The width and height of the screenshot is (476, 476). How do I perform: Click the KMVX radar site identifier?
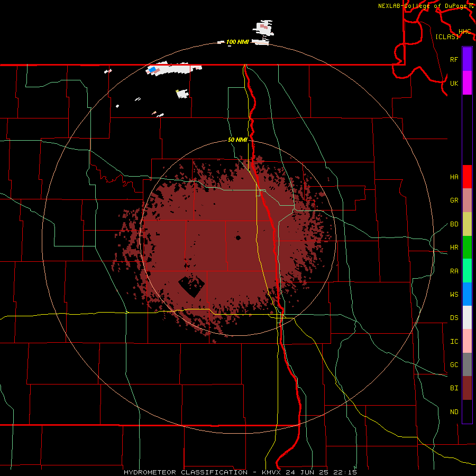271,472
